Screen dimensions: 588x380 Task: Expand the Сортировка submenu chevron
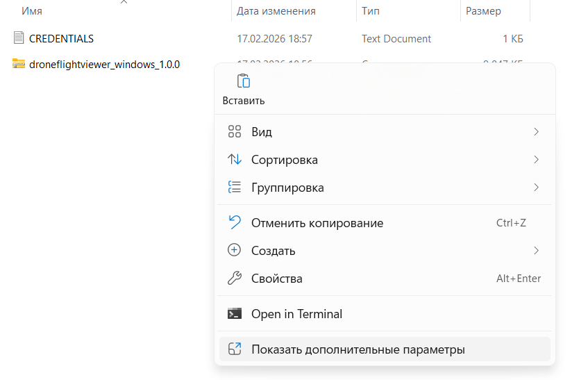tap(536, 160)
